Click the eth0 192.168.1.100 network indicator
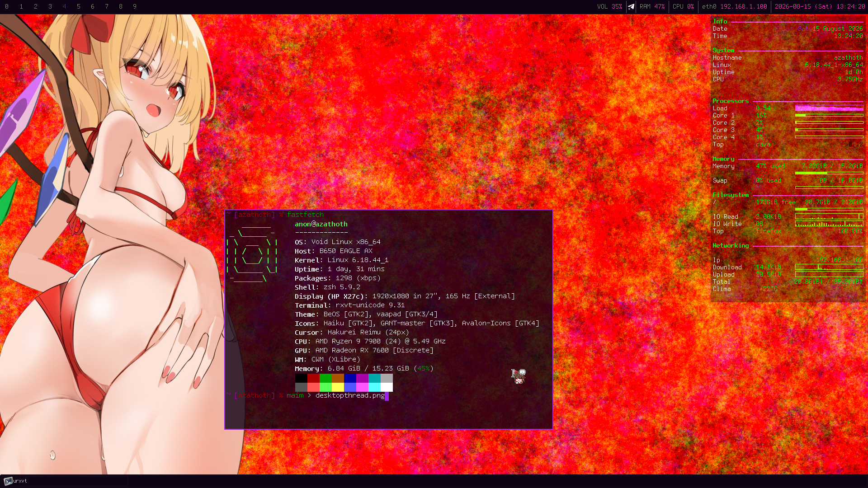This screenshot has width=868, height=488. pyautogui.click(x=735, y=7)
